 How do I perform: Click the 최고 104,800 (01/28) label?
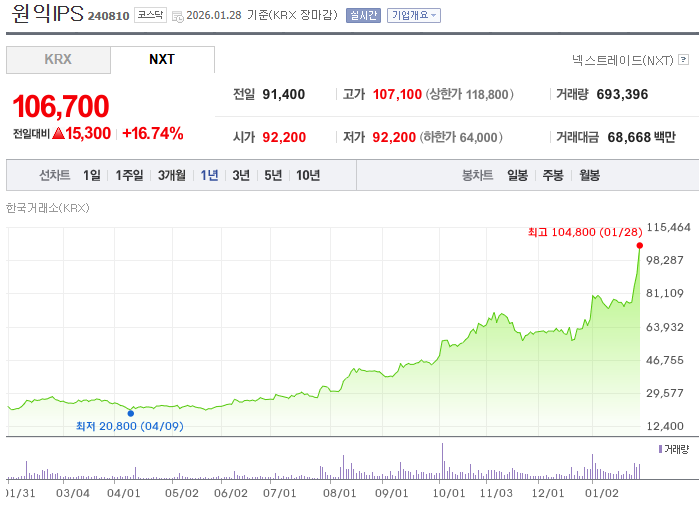click(585, 232)
